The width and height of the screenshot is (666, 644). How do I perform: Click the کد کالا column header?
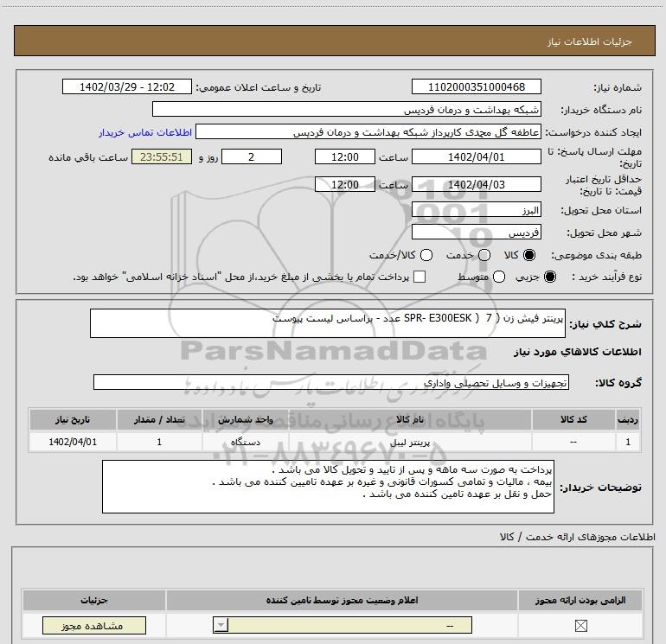pos(573,419)
